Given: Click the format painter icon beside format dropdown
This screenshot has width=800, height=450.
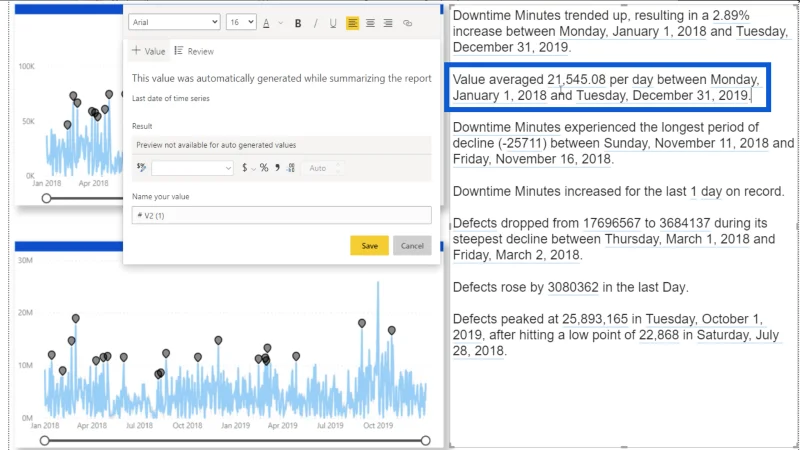Looking at the screenshot, I should pos(141,167).
